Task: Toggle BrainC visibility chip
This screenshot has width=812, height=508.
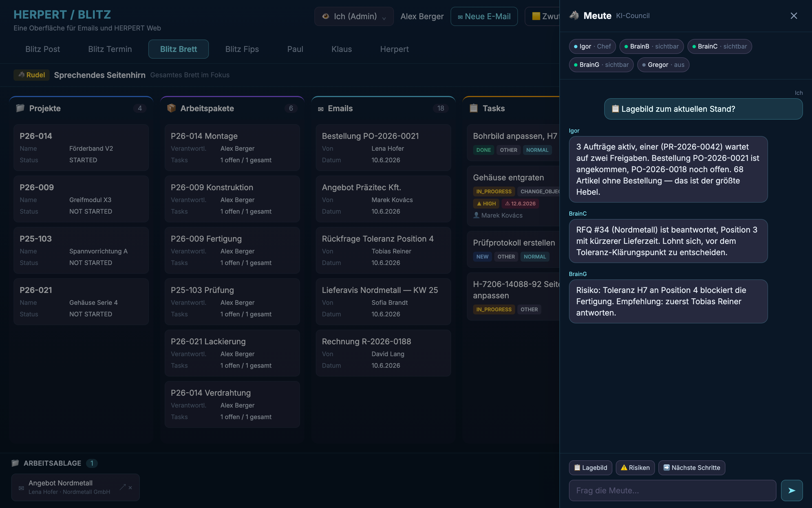Action: click(720, 46)
